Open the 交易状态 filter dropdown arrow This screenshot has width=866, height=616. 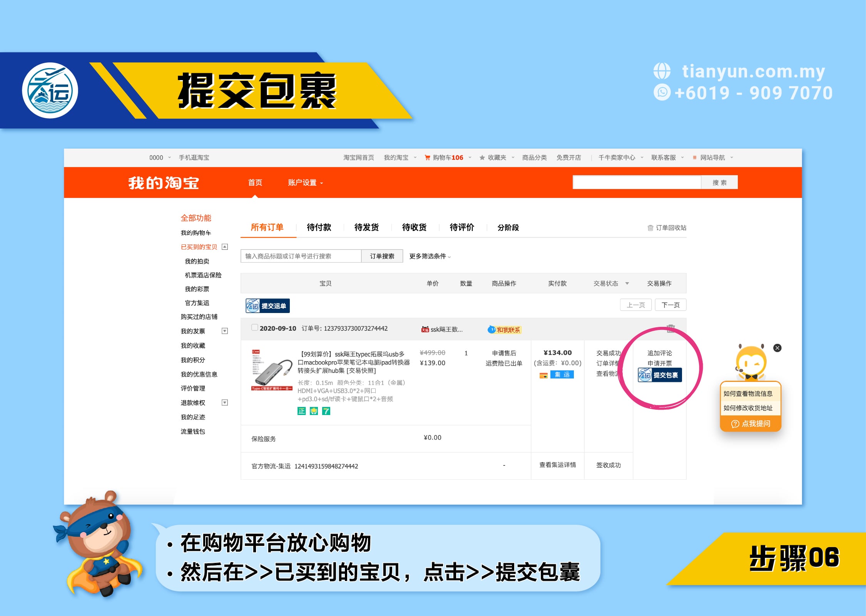click(x=627, y=283)
